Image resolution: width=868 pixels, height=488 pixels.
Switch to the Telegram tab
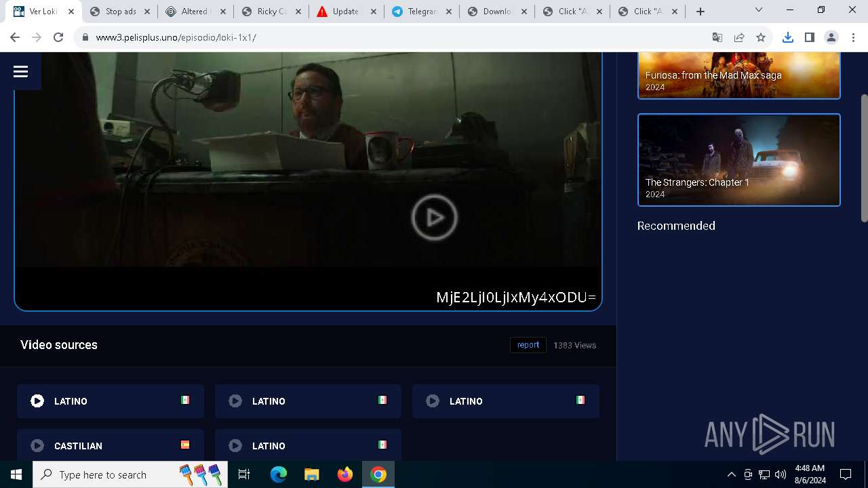pyautogui.click(x=421, y=12)
